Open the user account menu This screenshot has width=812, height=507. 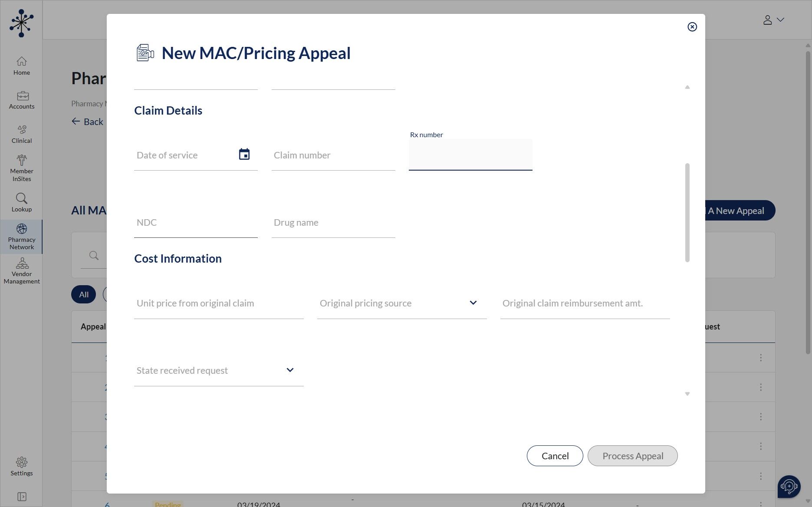[773, 20]
